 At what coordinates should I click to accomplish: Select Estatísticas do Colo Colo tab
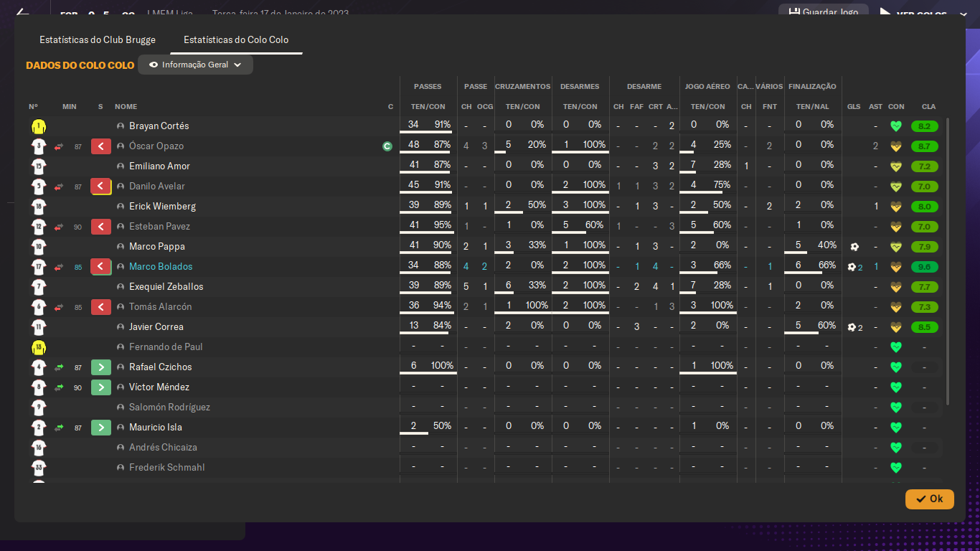(x=236, y=39)
